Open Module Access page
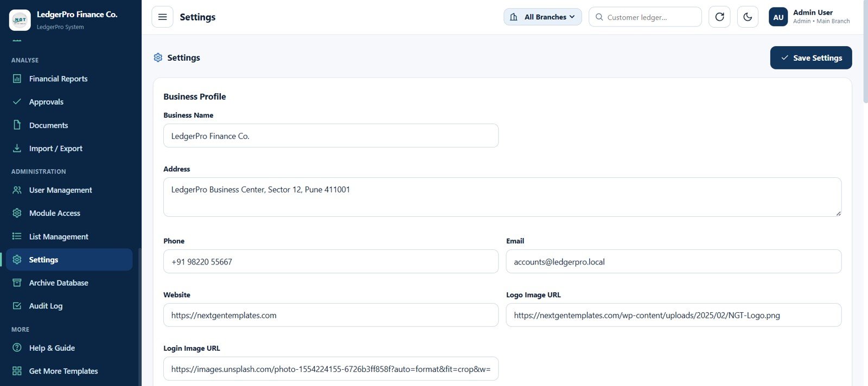The height and width of the screenshot is (386, 868). [69, 213]
